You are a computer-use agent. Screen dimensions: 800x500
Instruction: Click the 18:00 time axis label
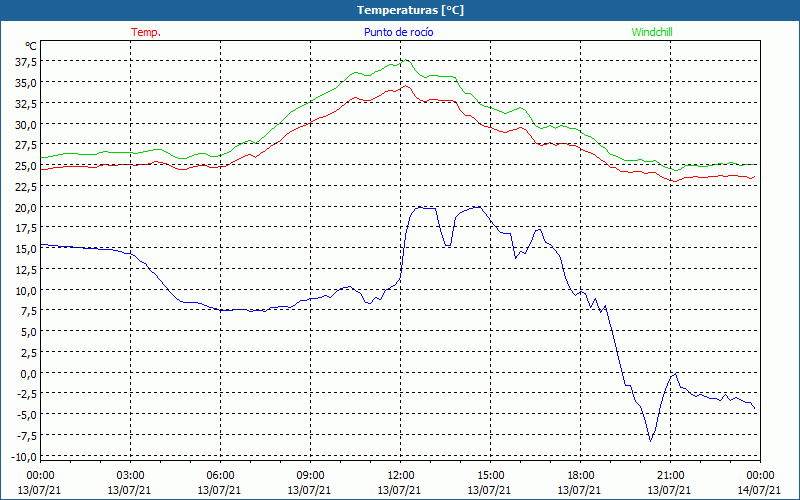coord(581,476)
